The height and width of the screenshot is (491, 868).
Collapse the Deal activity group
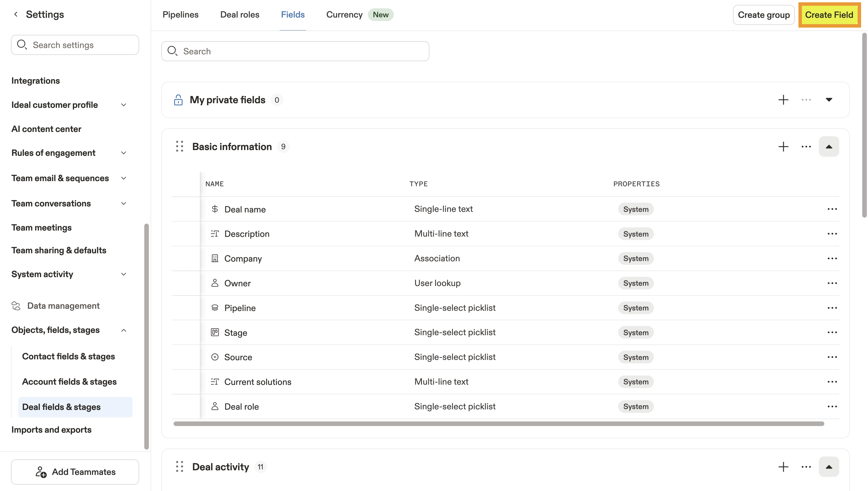coord(829,467)
